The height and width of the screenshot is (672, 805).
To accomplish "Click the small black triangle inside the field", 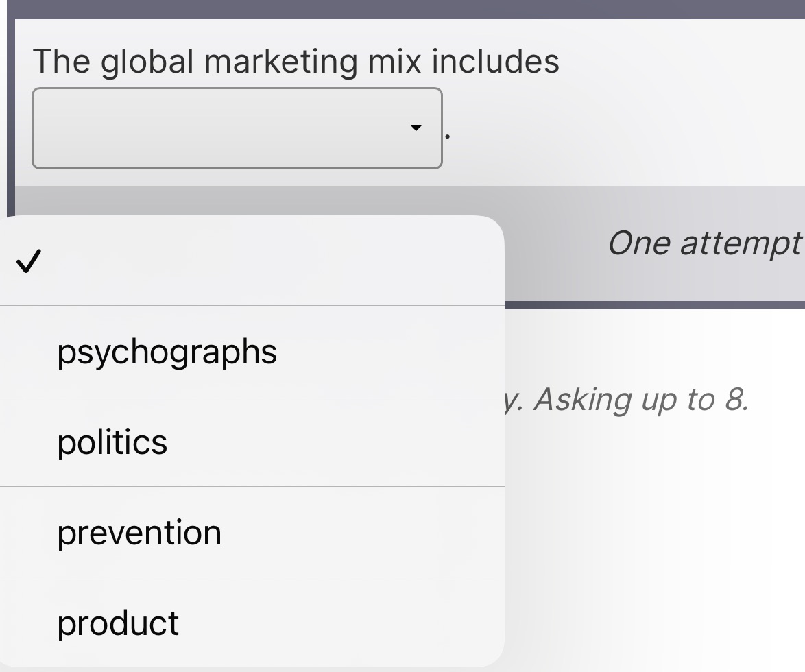I will tap(417, 128).
